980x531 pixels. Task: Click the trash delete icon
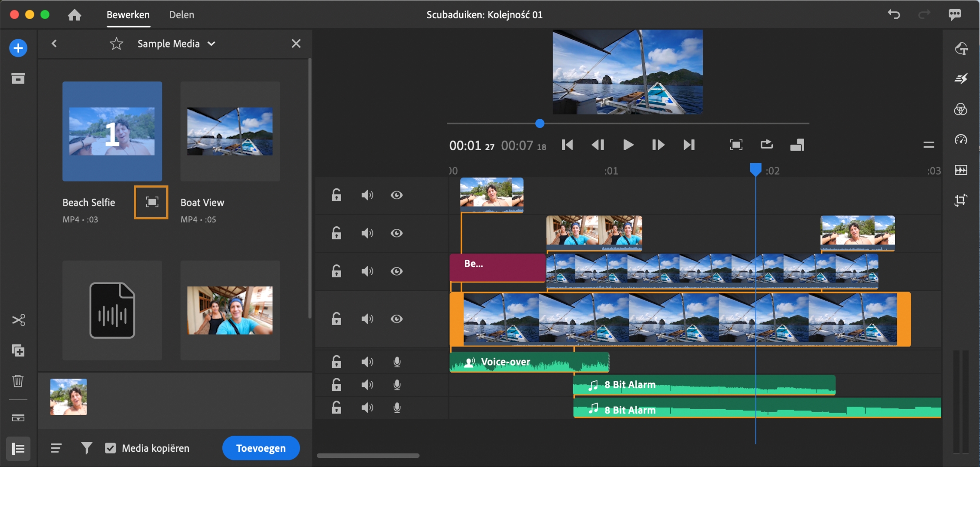coord(18,381)
